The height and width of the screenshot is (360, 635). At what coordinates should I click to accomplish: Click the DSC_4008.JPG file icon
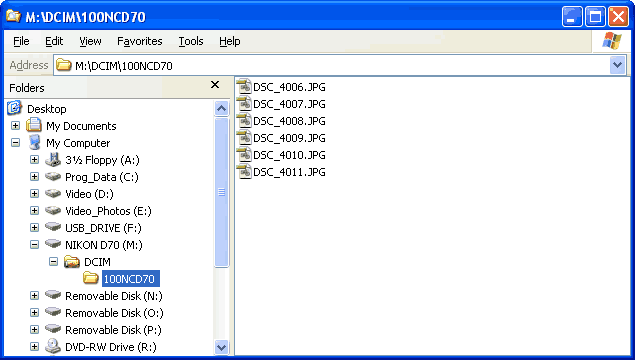[244, 121]
